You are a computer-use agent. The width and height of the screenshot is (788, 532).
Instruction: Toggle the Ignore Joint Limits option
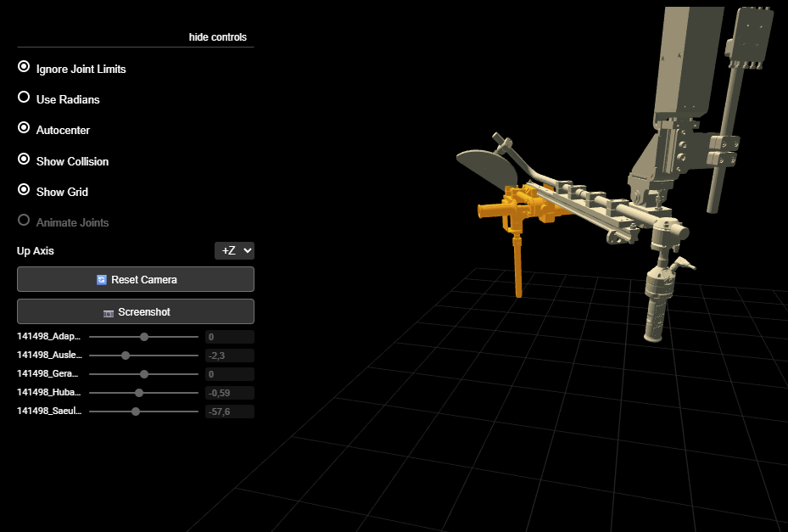pyautogui.click(x=25, y=67)
